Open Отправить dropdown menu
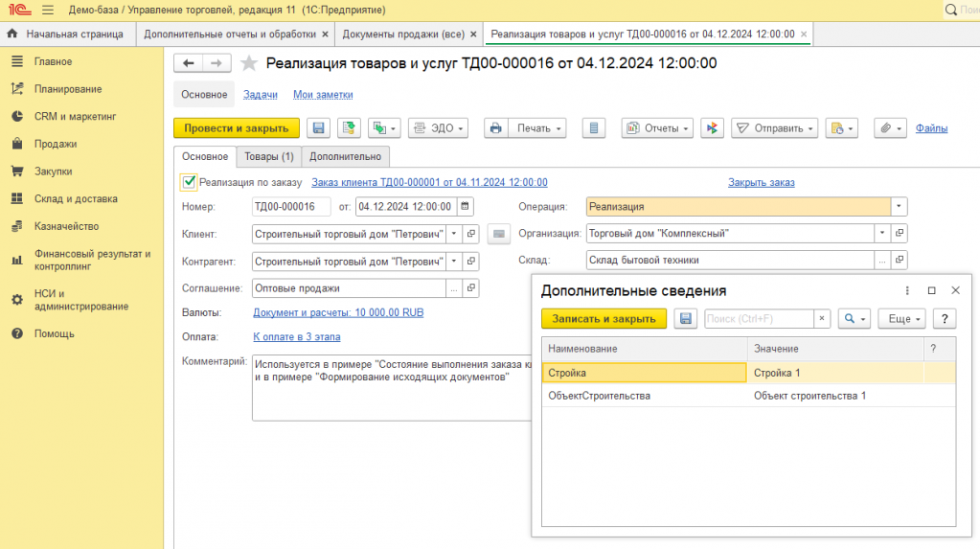 point(774,128)
